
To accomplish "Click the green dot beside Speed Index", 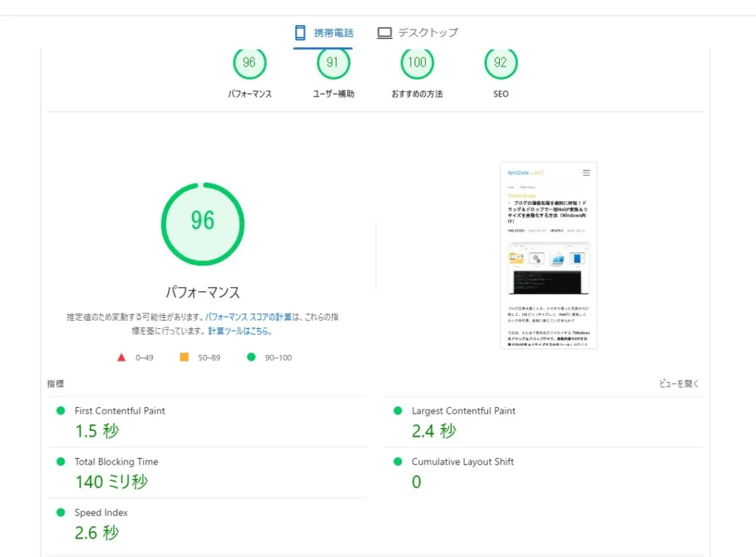I will [x=62, y=512].
